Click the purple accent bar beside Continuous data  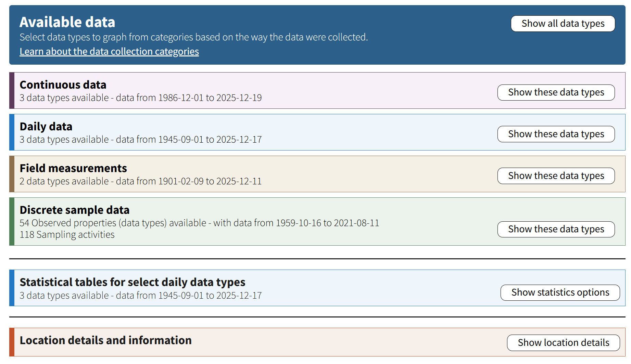(11, 90)
